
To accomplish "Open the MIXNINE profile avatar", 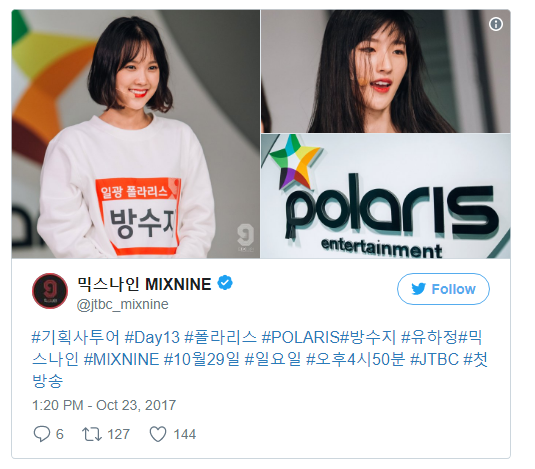I will click(x=50, y=291).
